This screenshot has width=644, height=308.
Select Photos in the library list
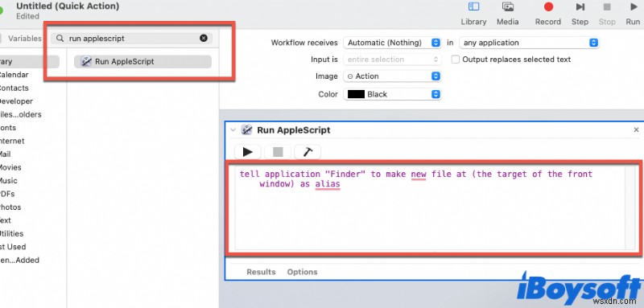tap(10, 207)
